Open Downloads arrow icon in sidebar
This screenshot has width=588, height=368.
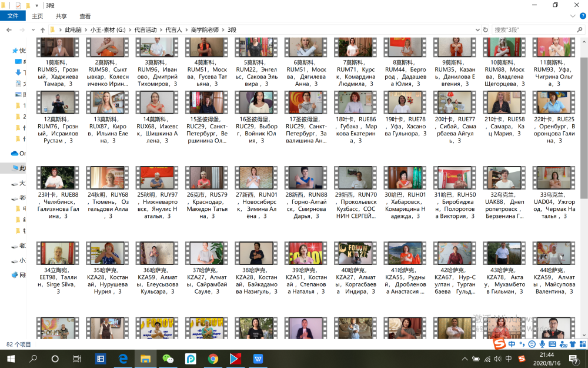18,72
